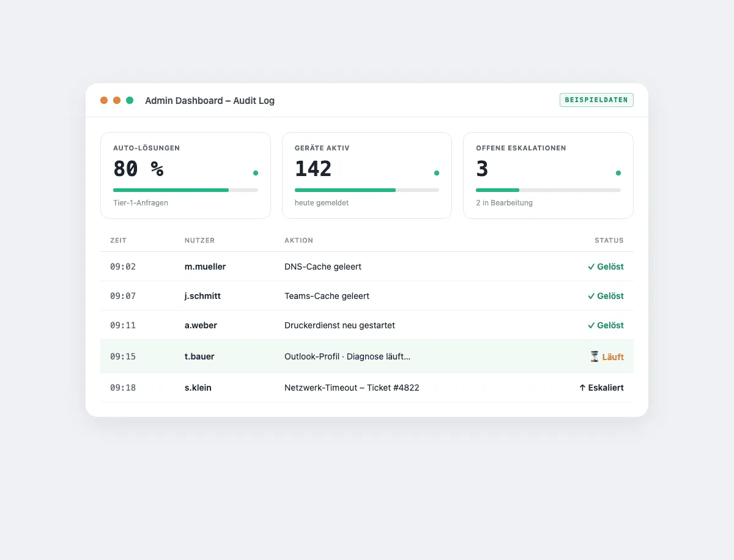Click 'Druckerdienst neu gestartet' action
Screen dimensions: 734x560
coord(339,325)
